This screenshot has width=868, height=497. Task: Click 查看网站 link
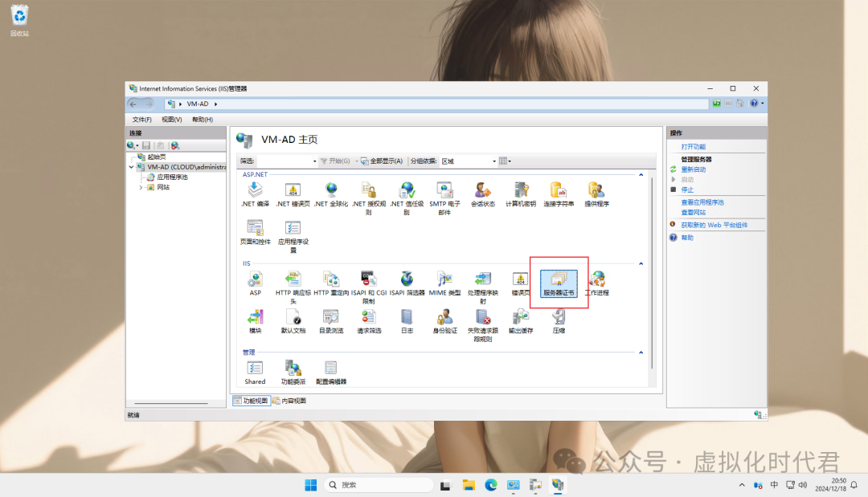[x=693, y=212]
